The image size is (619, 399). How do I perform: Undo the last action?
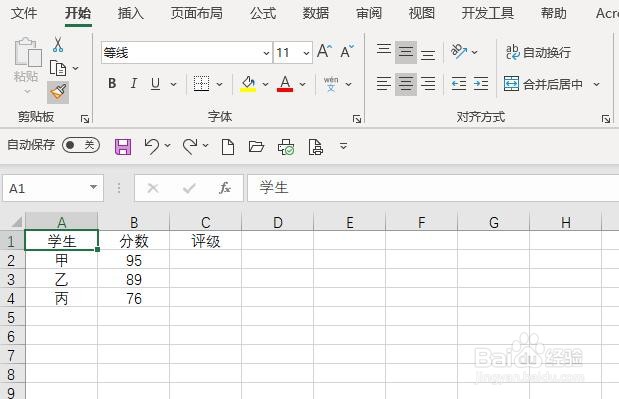pos(152,146)
